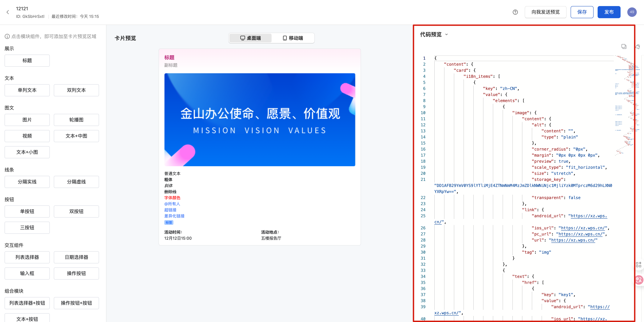Select the 字体颜色 colored text sample
Screen dimensions: 644x322
pos(172,198)
